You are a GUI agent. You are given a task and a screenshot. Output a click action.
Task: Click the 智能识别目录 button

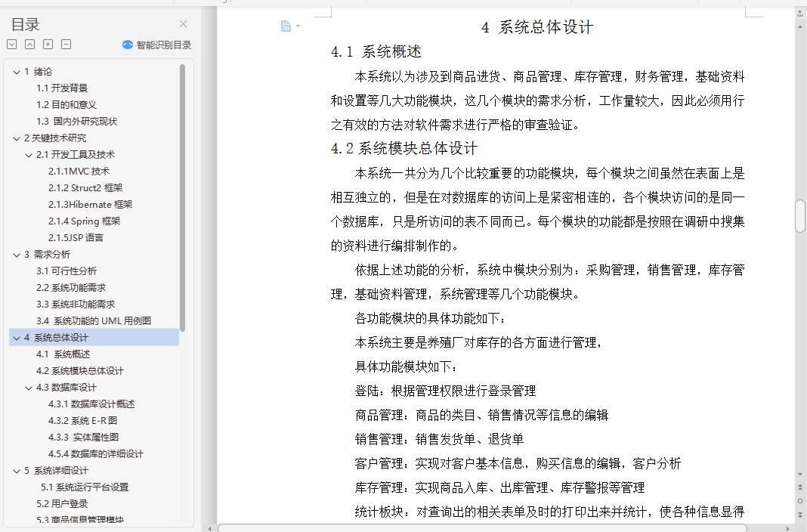click(x=156, y=45)
